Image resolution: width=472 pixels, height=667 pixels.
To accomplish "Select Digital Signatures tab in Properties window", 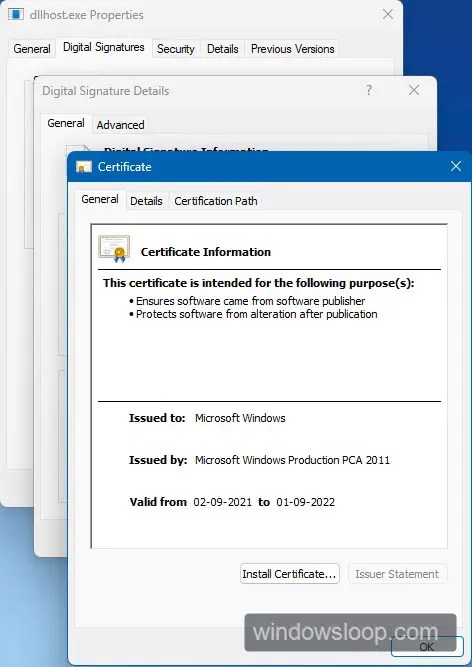I will [x=104, y=47].
